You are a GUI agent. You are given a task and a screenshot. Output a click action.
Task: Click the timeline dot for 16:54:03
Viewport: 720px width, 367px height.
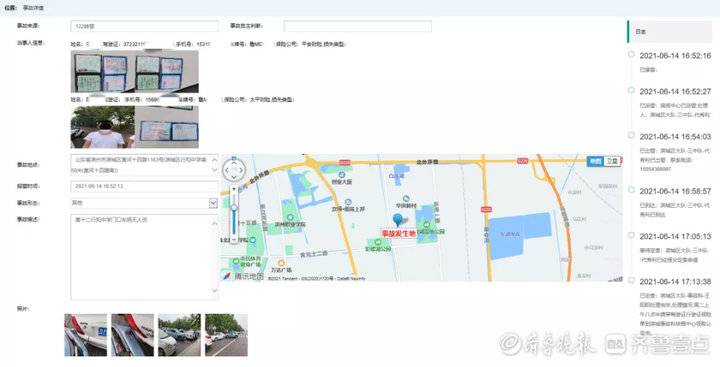631,136
